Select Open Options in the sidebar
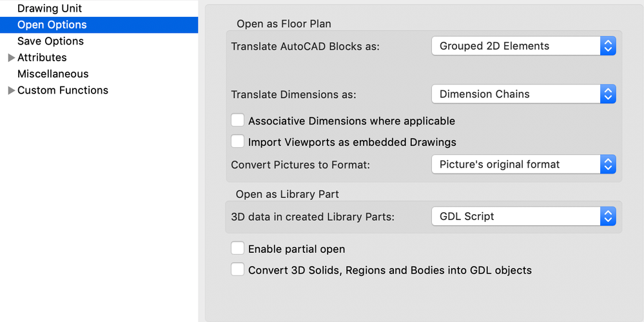This screenshot has width=644, height=322. (52, 25)
